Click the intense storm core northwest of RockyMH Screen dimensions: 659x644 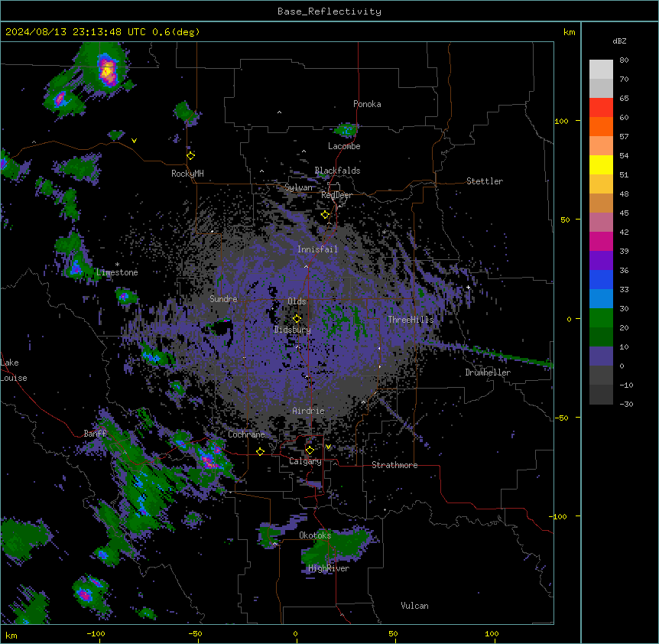[x=108, y=70]
